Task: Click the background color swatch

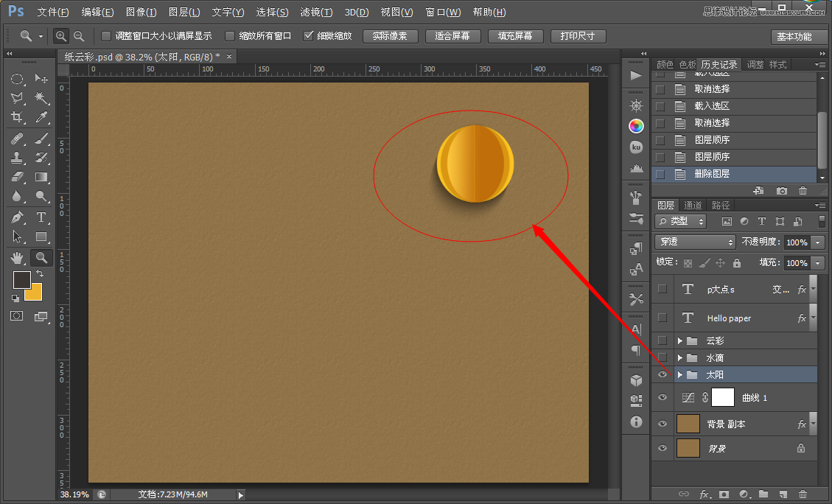Action: tap(35, 294)
